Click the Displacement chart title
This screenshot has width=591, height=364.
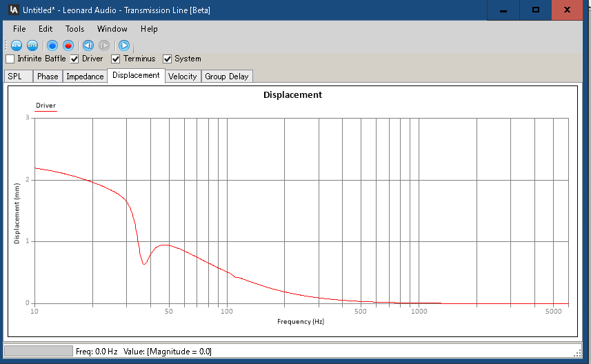[x=292, y=95]
